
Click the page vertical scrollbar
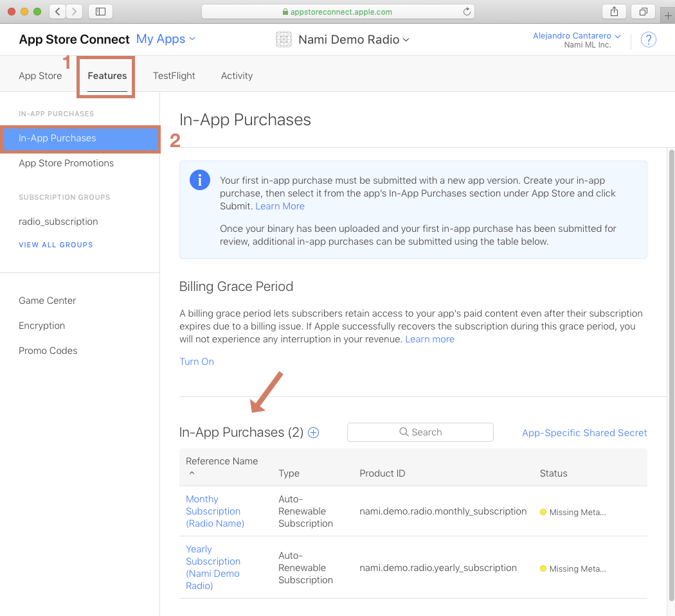[671, 374]
